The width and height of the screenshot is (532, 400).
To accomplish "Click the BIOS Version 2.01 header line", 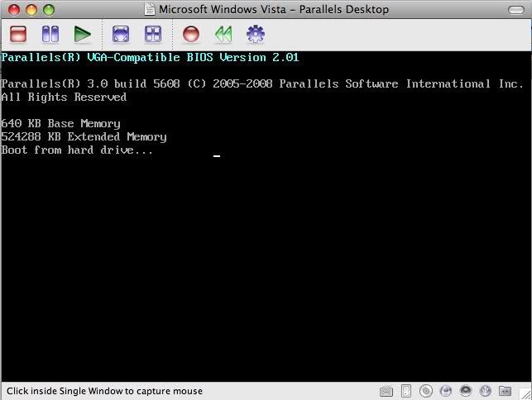I will pyautogui.click(x=150, y=57).
